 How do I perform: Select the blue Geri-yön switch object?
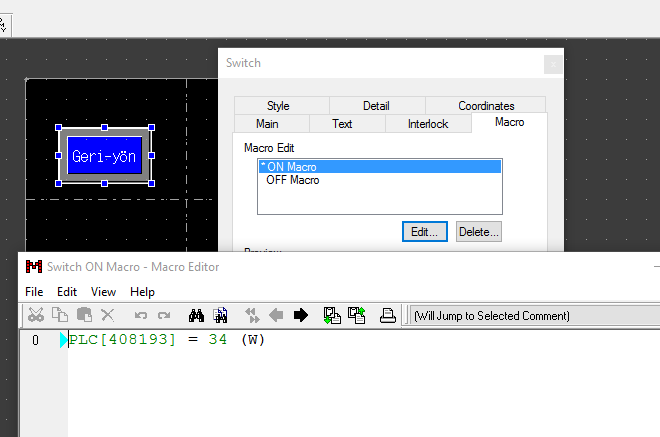tap(105, 156)
